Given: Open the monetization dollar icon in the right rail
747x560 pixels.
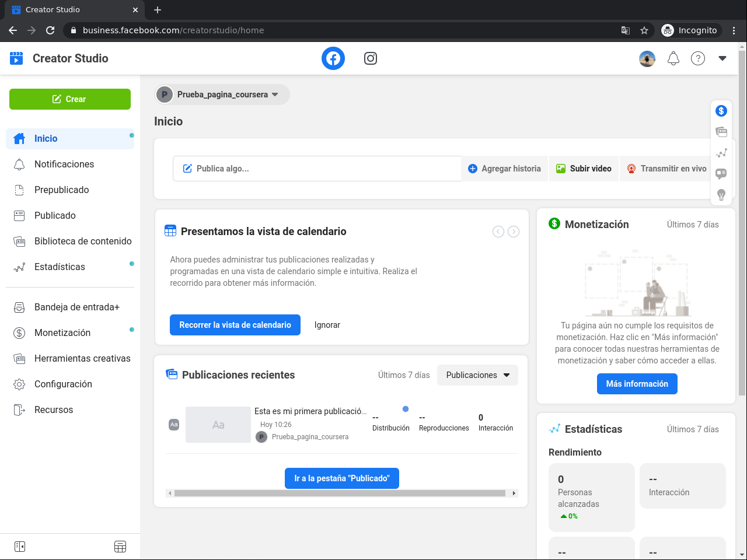Looking at the screenshot, I should [x=721, y=111].
